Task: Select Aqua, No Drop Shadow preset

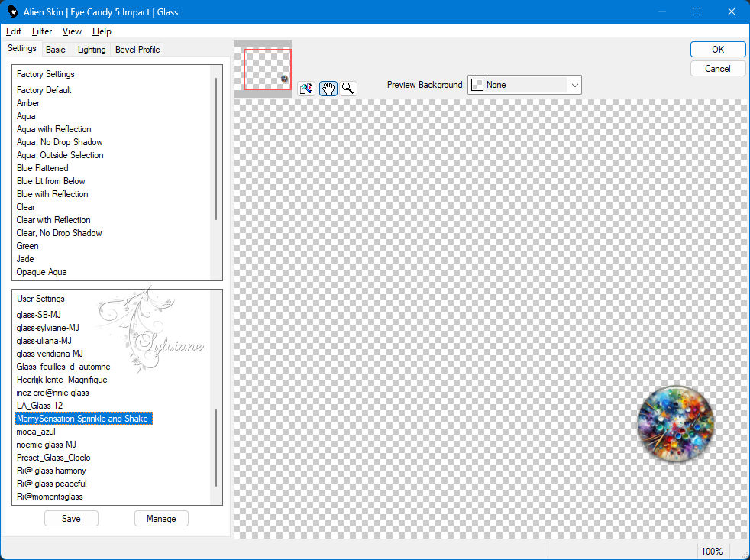Action: 60,141
